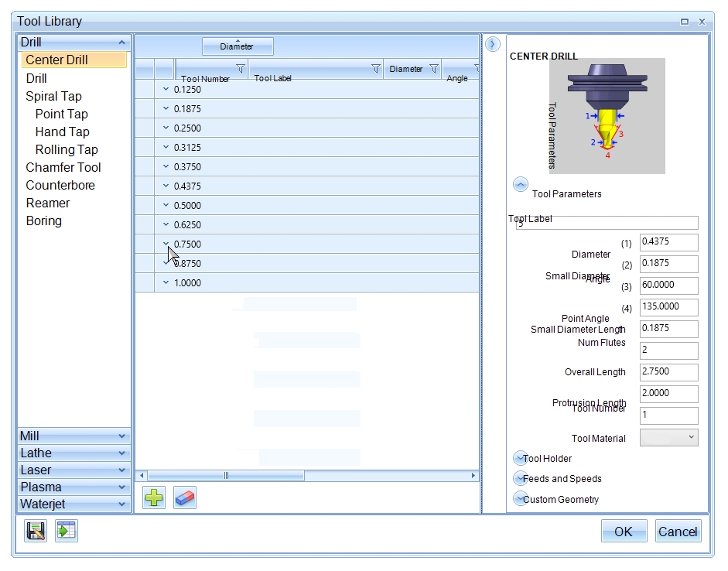Collapse the right panel with circular arrow

pyautogui.click(x=493, y=45)
